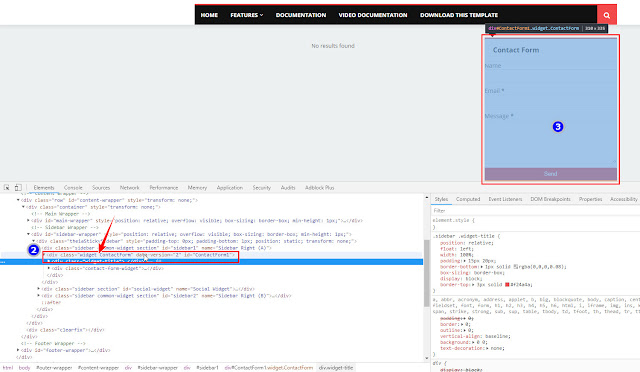Switch to the Console tab
Image resolution: width=640 pixels, height=372 pixels.
click(x=73, y=188)
